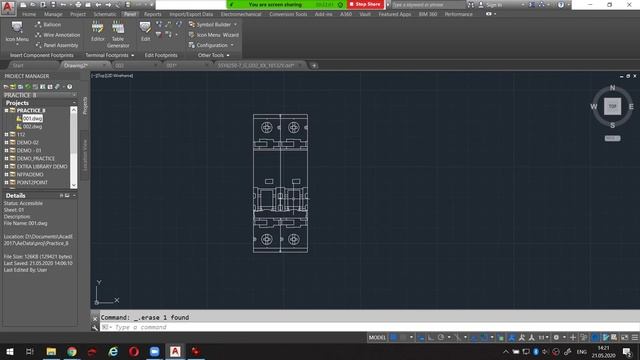Open the notification center icon

click(627, 351)
